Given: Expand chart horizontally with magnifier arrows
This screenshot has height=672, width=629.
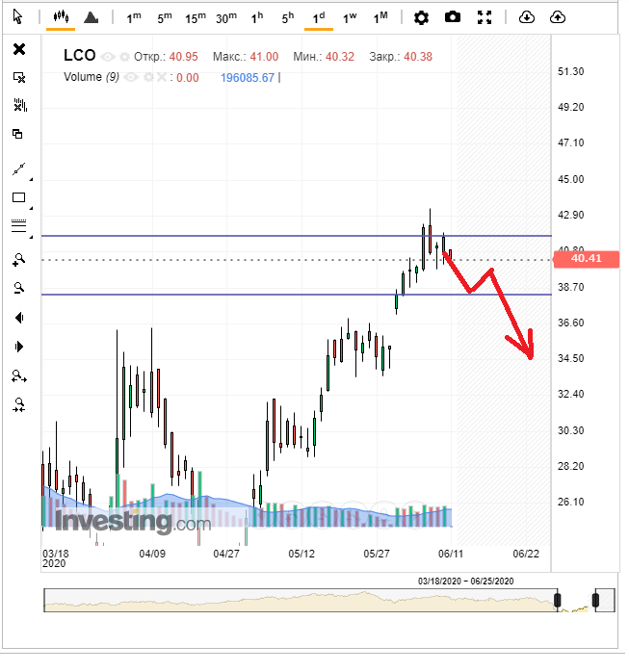Looking at the screenshot, I should (19, 376).
